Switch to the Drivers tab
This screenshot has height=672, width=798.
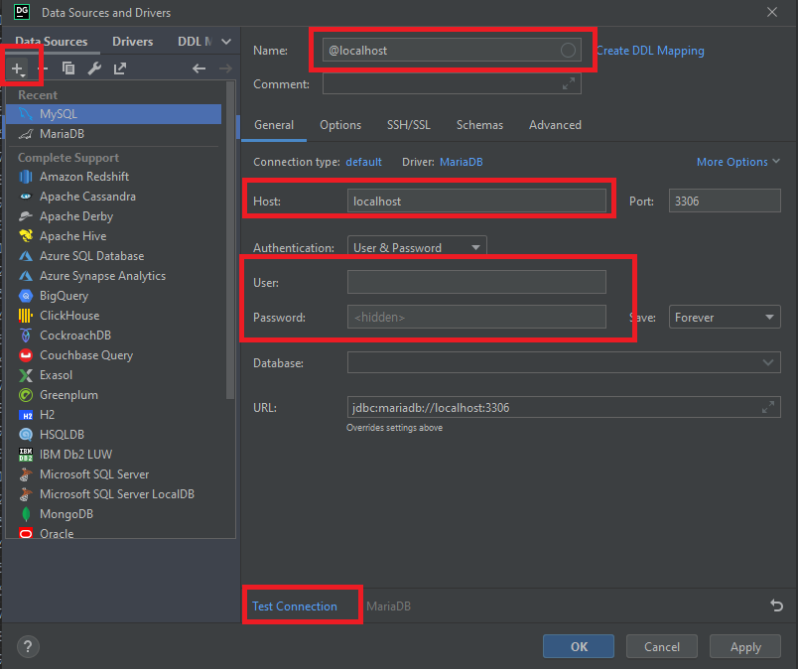pos(132,42)
